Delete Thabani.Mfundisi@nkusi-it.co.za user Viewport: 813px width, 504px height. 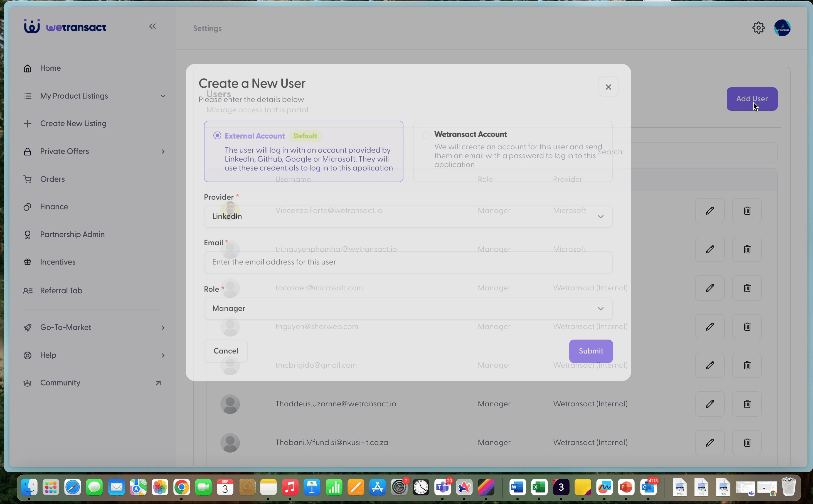[x=747, y=443]
